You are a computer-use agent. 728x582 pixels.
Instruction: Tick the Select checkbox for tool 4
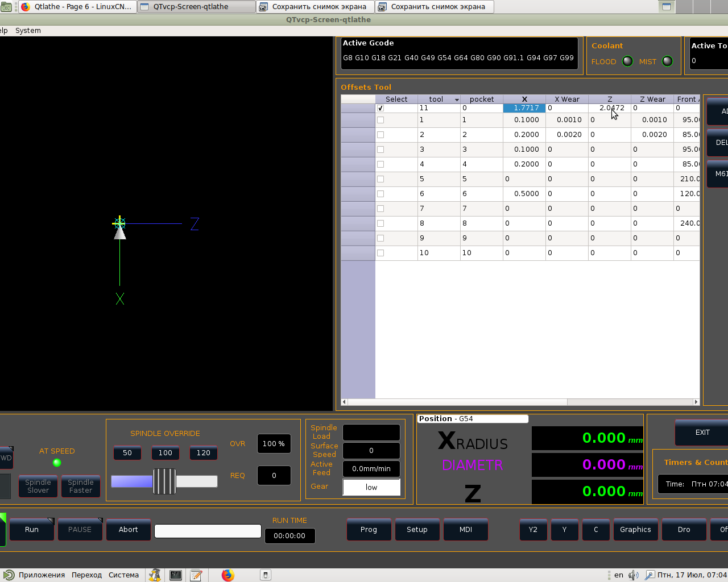pyautogui.click(x=380, y=164)
